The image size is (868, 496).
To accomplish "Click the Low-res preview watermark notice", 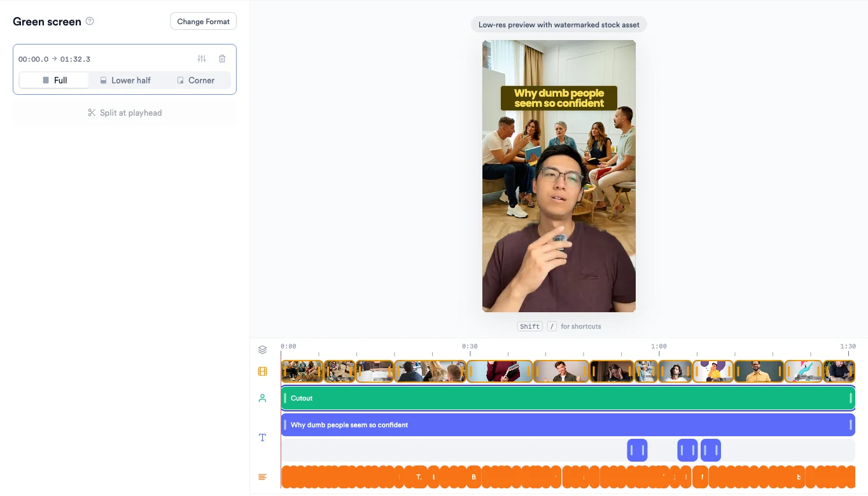I will click(559, 25).
